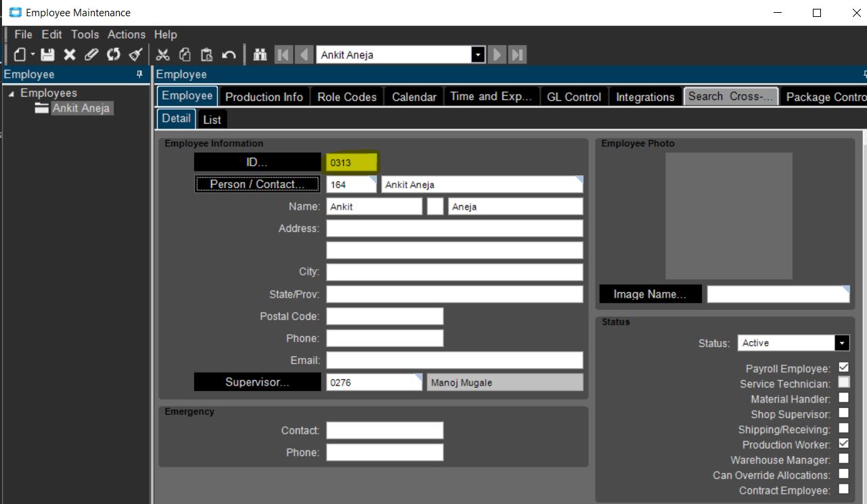Click the Cut scissors icon
Image resolution: width=867 pixels, height=504 pixels.
[163, 55]
